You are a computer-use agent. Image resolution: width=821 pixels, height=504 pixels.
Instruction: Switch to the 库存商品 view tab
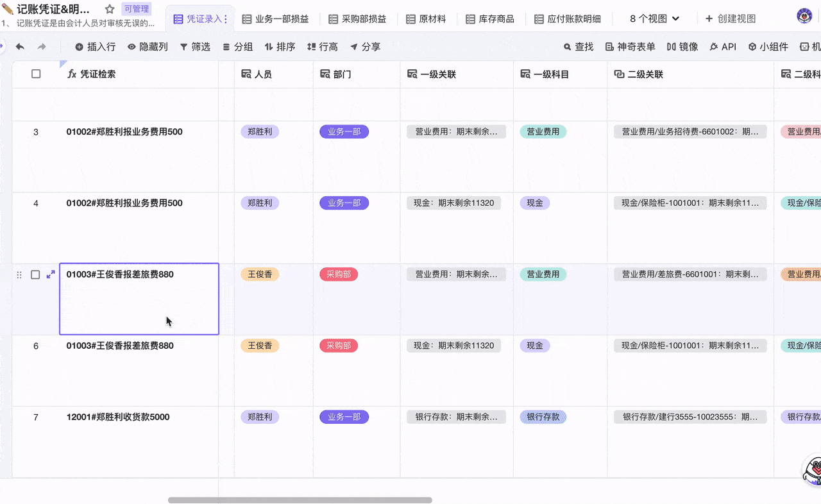coord(490,19)
